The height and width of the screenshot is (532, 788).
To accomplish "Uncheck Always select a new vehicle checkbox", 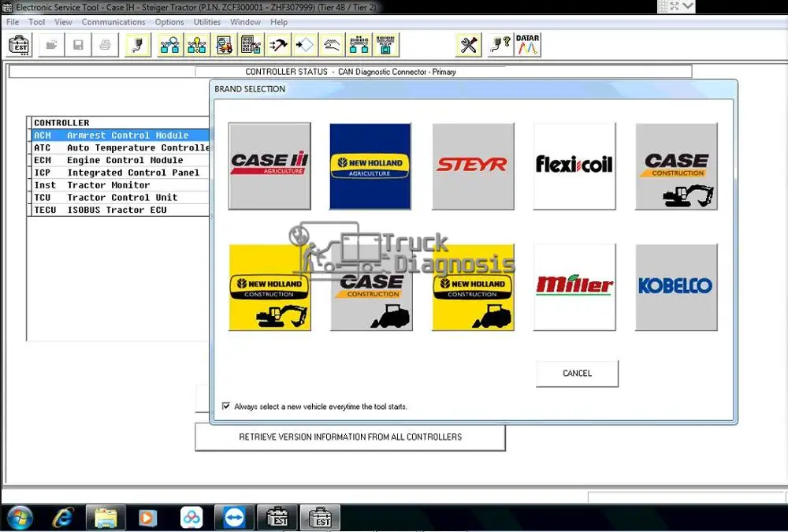I will click(x=227, y=407).
